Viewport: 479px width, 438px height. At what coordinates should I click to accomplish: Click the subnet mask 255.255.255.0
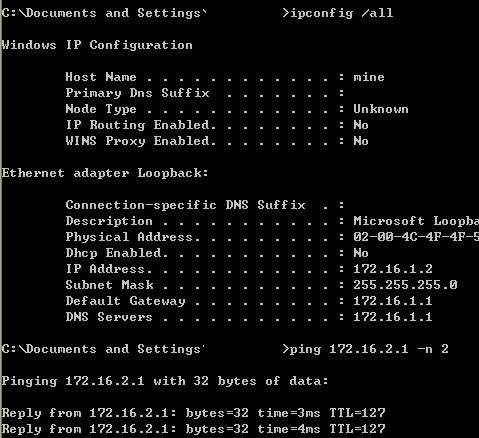[x=405, y=285]
